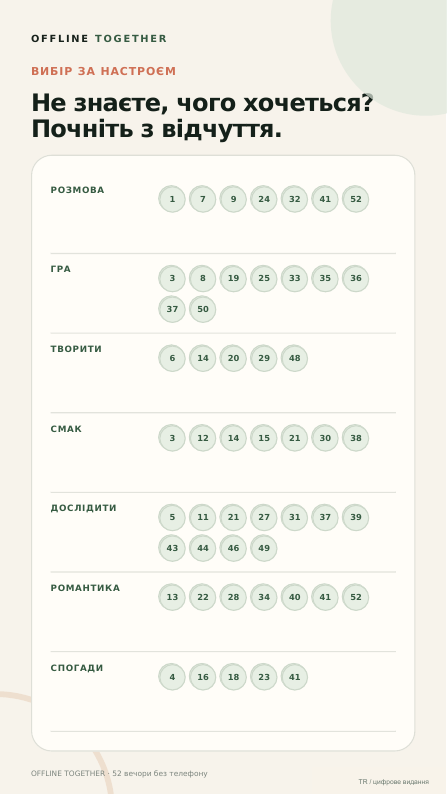Select evening 50 under Гра
The height and width of the screenshot is (794, 447).
pyautogui.click(x=202, y=309)
